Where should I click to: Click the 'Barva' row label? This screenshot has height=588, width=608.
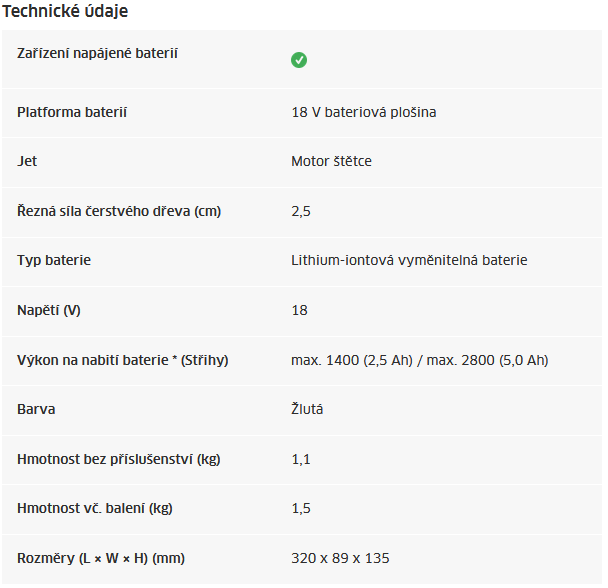(x=36, y=409)
